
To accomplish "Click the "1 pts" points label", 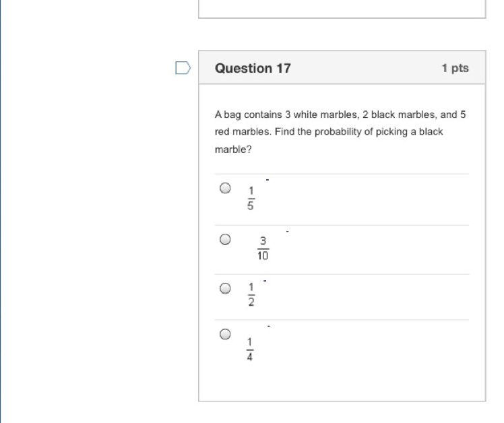I will coord(455,68).
